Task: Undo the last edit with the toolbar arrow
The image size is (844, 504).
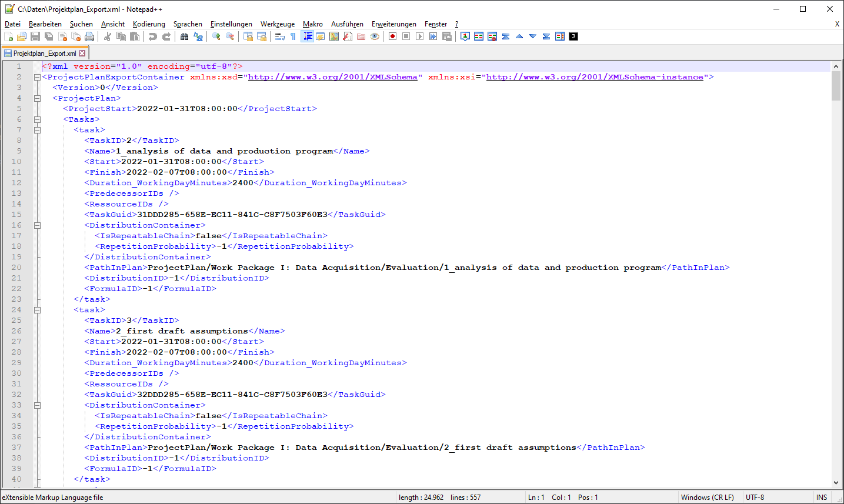Action: 152,36
